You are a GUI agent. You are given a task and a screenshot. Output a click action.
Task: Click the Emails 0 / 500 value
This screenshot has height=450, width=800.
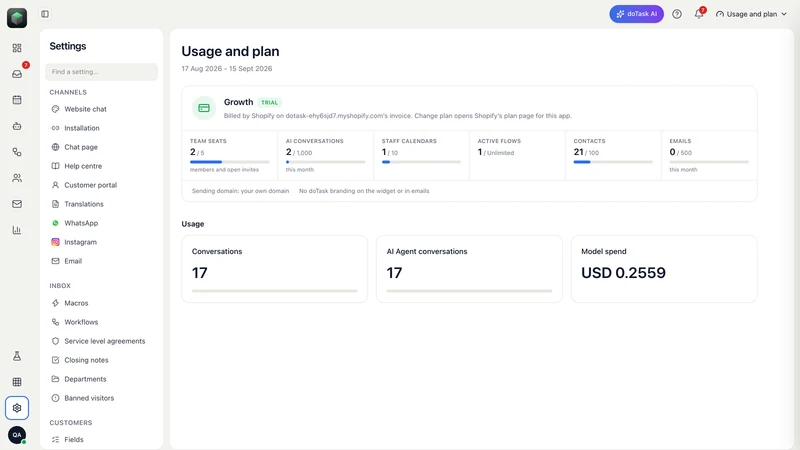point(681,152)
